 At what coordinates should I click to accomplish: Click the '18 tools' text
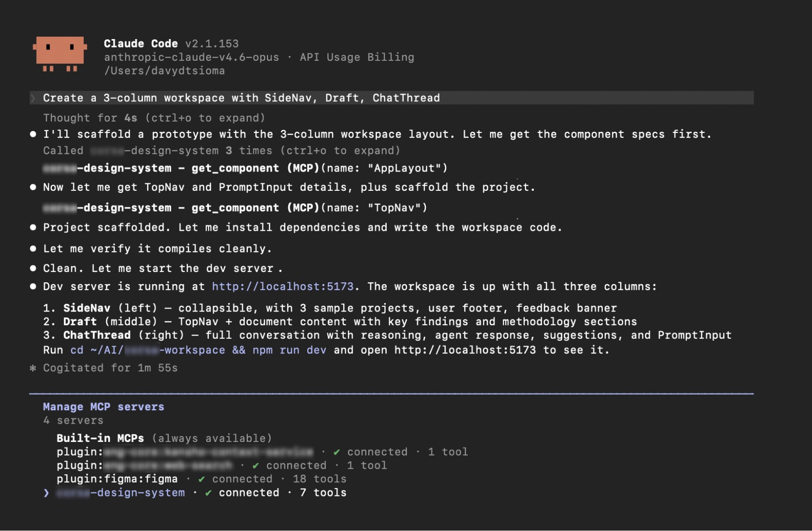(319, 479)
